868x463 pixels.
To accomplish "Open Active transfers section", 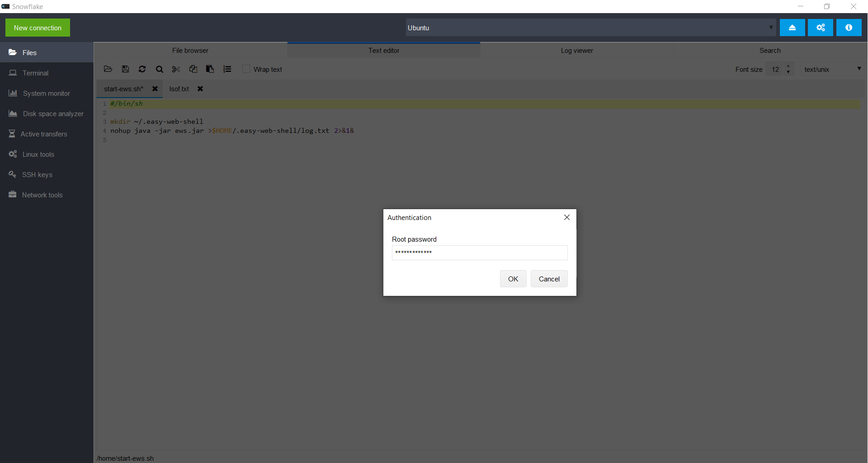I will pyautogui.click(x=47, y=134).
